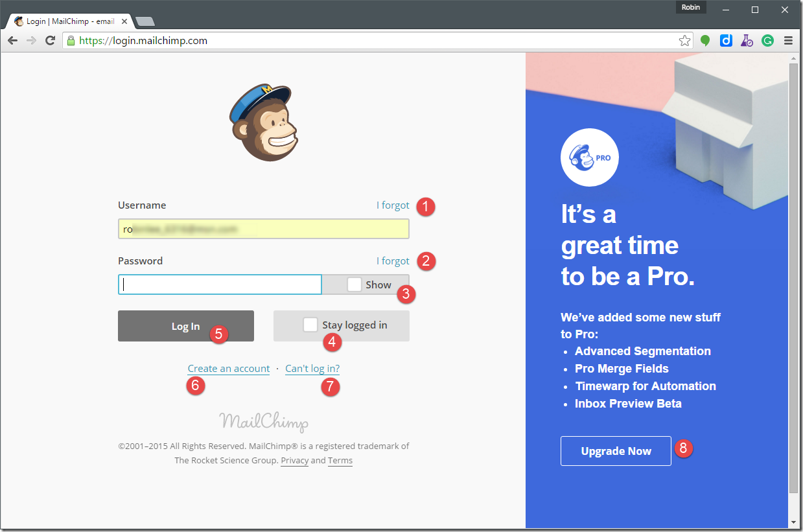Screen dimensions: 803x532
Task: Click the address bar URL
Action: click(x=143, y=40)
